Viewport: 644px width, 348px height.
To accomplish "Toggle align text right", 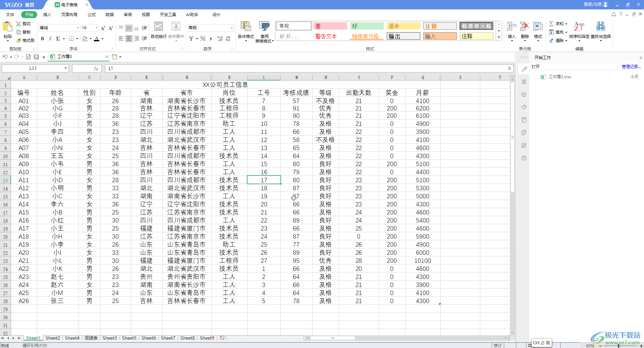I will tap(137, 39).
